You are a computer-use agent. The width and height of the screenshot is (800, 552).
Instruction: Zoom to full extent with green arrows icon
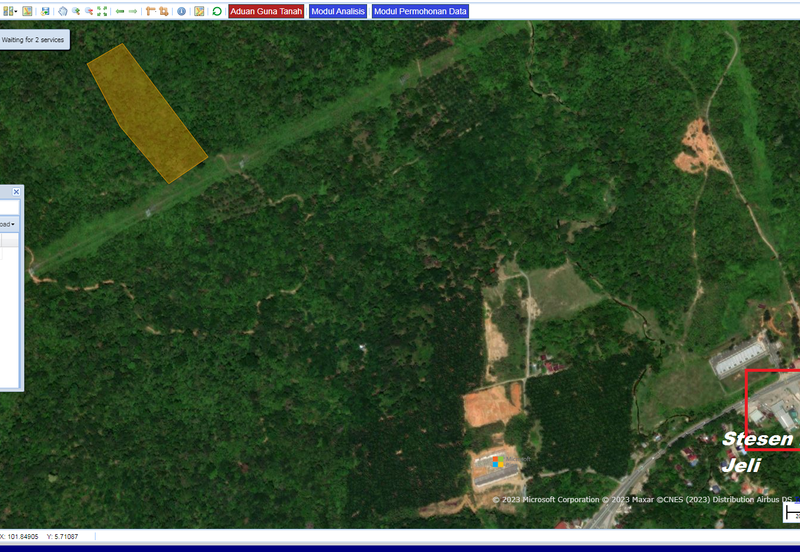102,11
